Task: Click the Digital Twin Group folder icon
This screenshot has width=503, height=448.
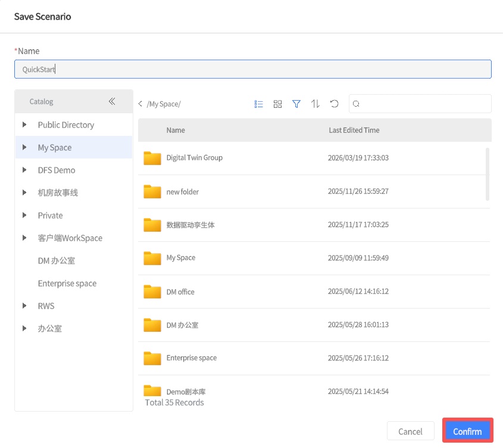Action: pyautogui.click(x=152, y=158)
